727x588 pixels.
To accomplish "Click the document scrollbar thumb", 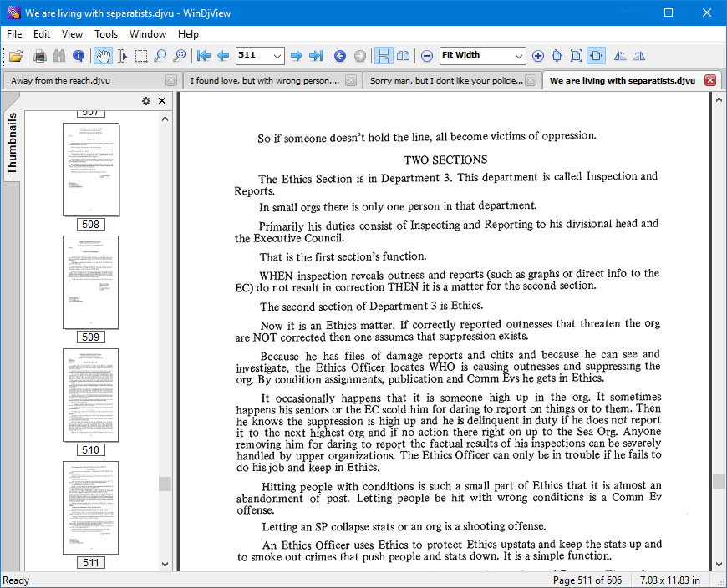I will pyautogui.click(x=719, y=481).
